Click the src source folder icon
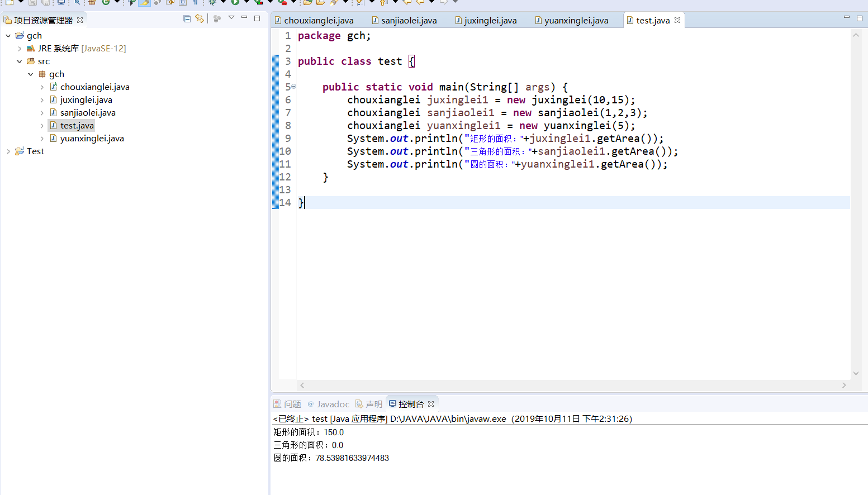The width and height of the screenshot is (868, 495). [31, 61]
